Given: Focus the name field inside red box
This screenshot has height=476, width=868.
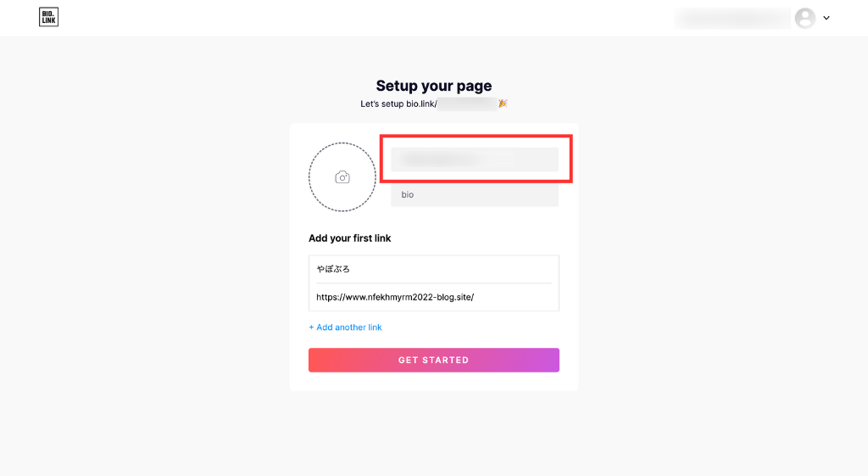Looking at the screenshot, I should coord(475,160).
